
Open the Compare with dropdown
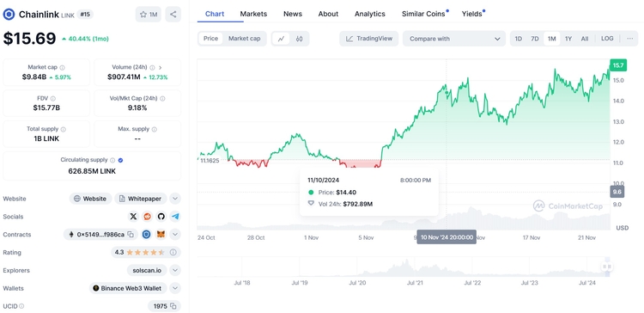[454, 39]
